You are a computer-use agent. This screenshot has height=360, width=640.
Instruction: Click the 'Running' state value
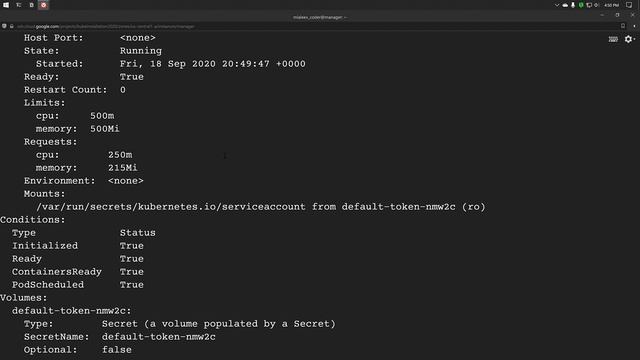141,51
